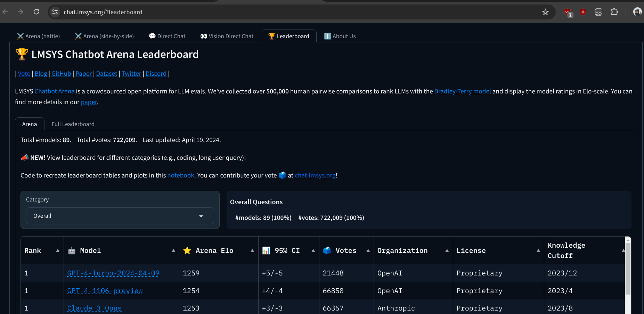Open the extension icon showing badge 3

click(x=568, y=13)
